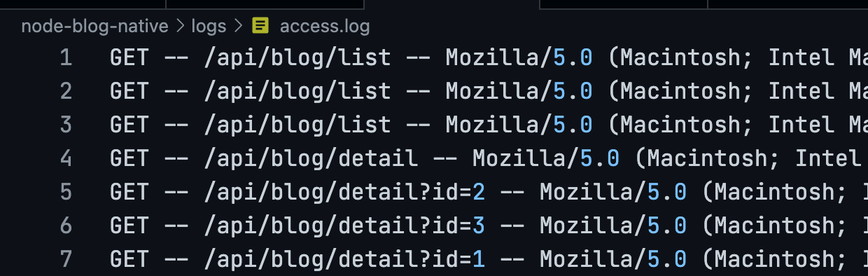868x276 pixels.
Task: Click /api/blog/list path on line 2
Action: [x=297, y=91]
